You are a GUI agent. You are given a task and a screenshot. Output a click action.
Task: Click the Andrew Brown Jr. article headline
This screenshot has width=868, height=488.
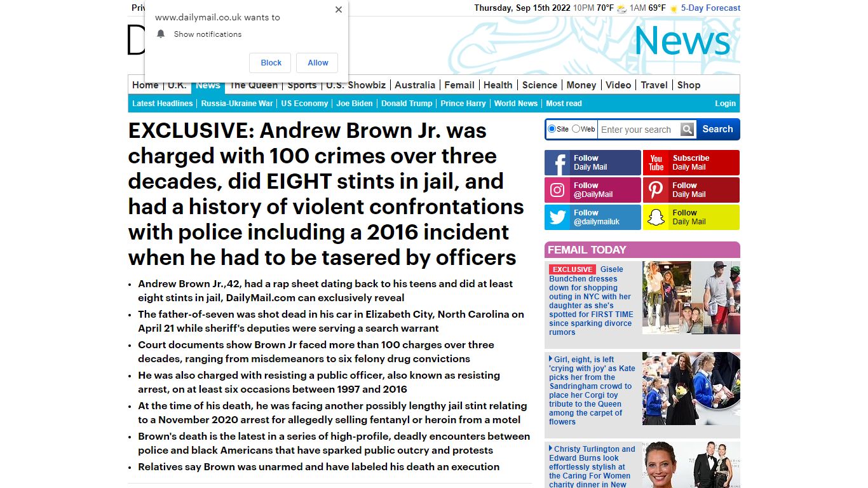click(x=326, y=194)
